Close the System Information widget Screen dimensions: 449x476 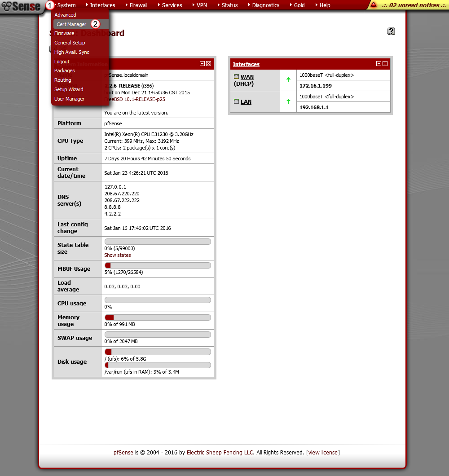(209, 63)
